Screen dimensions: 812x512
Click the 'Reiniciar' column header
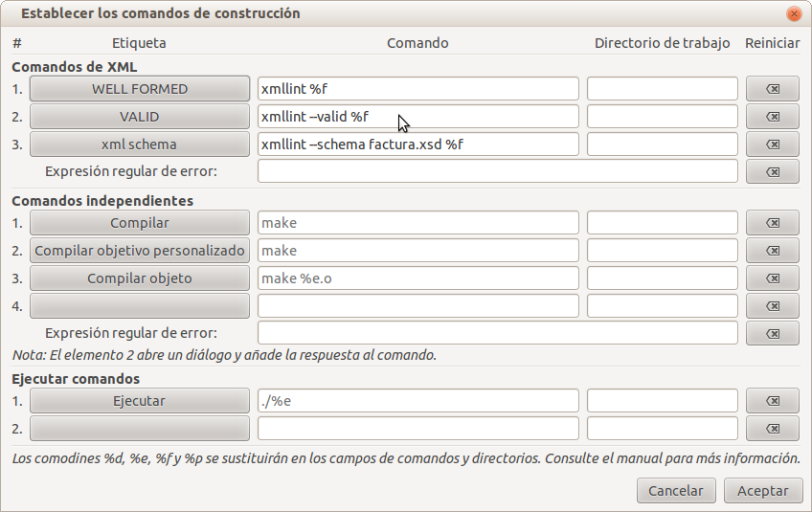point(772,43)
